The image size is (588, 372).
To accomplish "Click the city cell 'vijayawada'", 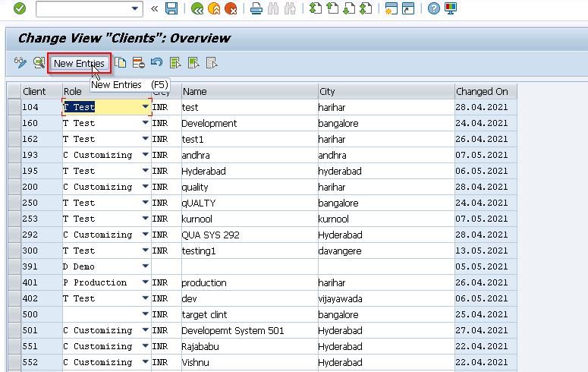I will 386,298.
